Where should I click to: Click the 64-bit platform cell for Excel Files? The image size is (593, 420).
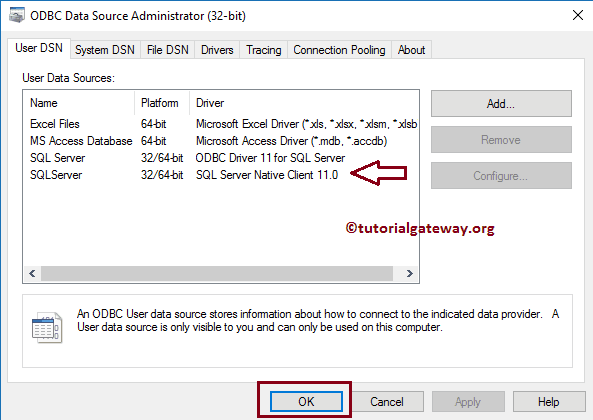(x=154, y=124)
